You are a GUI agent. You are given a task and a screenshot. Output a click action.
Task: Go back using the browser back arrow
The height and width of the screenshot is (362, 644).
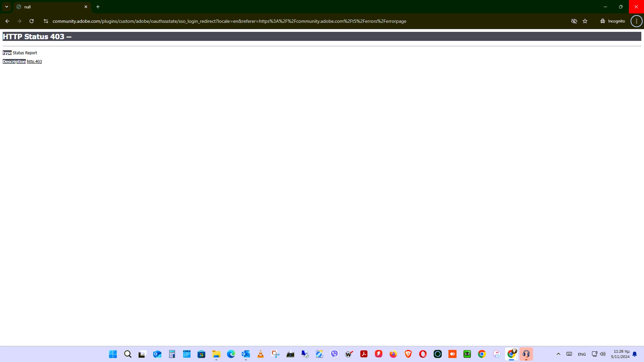7,21
